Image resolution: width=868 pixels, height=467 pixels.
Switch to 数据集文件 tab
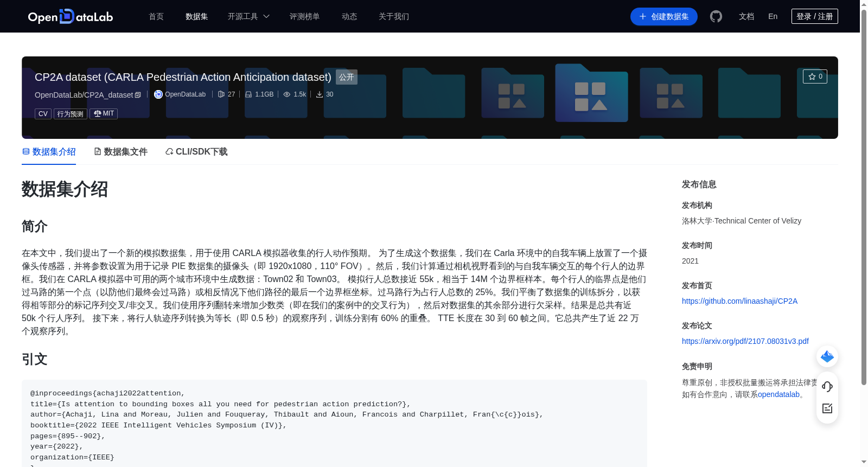120,152
